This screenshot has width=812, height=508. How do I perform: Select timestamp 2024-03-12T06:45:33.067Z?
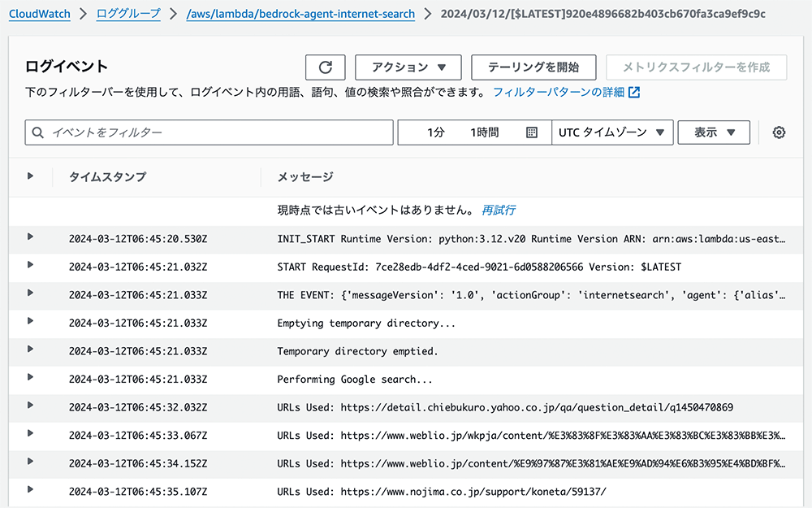coord(138,436)
